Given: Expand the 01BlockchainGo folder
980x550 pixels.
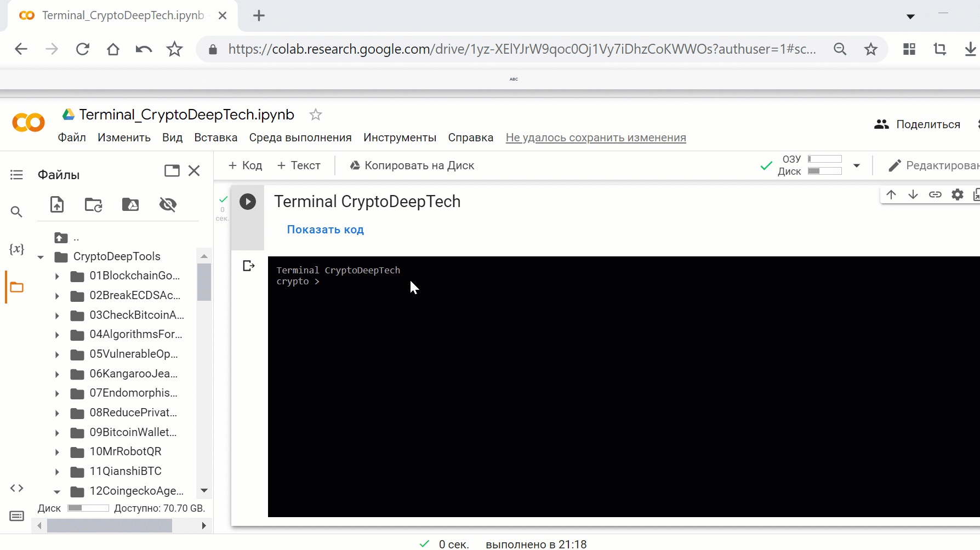Looking at the screenshot, I should (57, 276).
